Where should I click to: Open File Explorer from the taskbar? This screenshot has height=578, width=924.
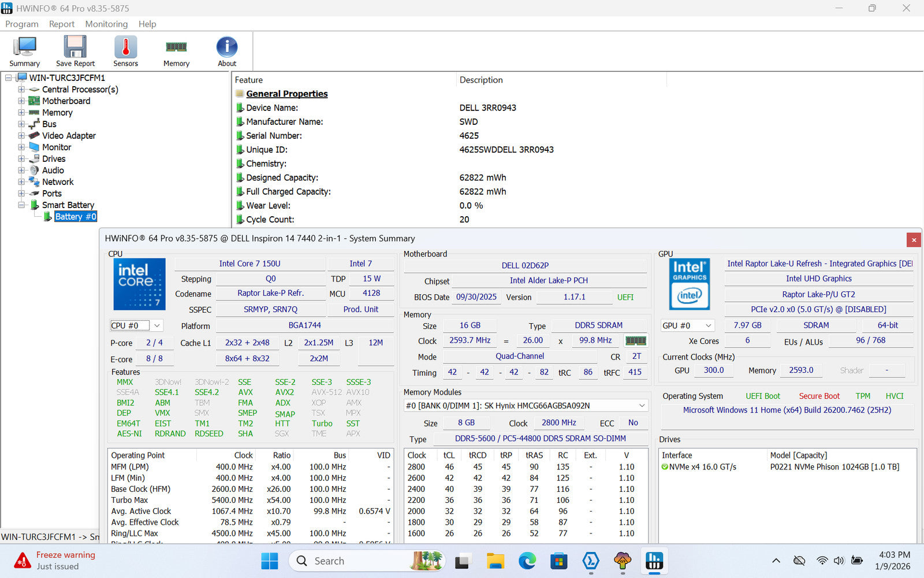pyautogui.click(x=495, y=561)
